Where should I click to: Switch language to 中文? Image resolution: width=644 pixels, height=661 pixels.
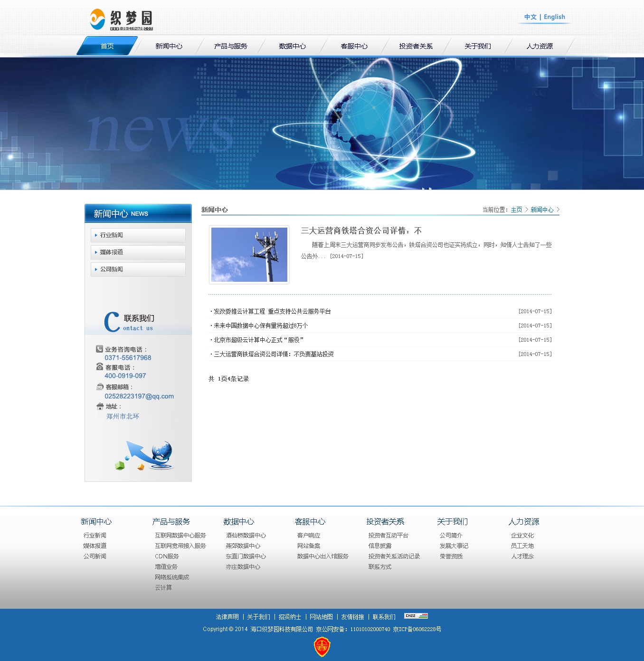point(530,17)
